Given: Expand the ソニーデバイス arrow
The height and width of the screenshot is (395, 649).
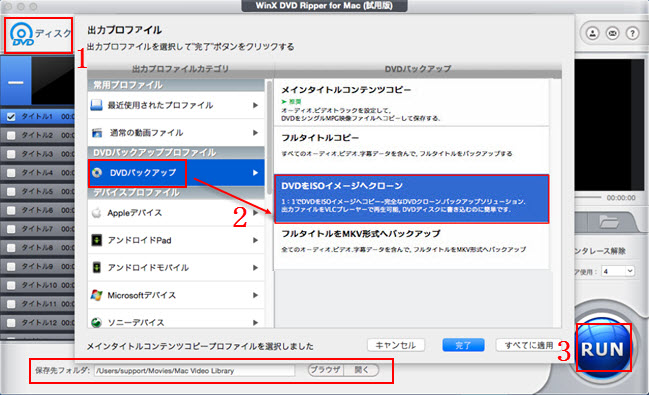Looking at the screenshot, I should click(x=255, y=322).
